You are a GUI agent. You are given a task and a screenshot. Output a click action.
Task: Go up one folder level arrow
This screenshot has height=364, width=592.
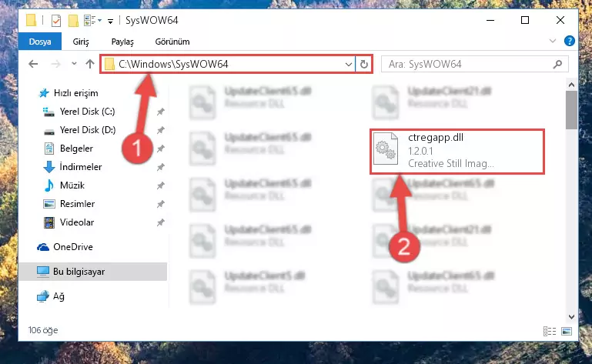tap(90, 64)
